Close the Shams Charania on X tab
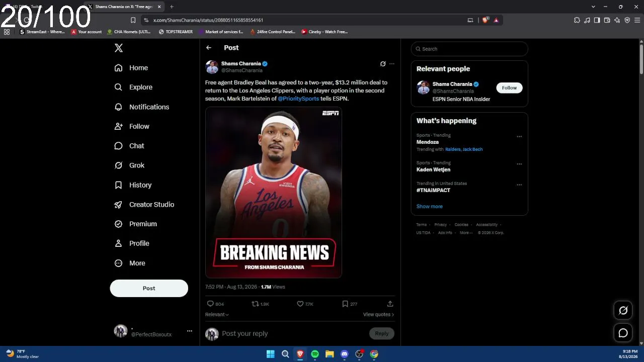 click(x=159, y=7)
